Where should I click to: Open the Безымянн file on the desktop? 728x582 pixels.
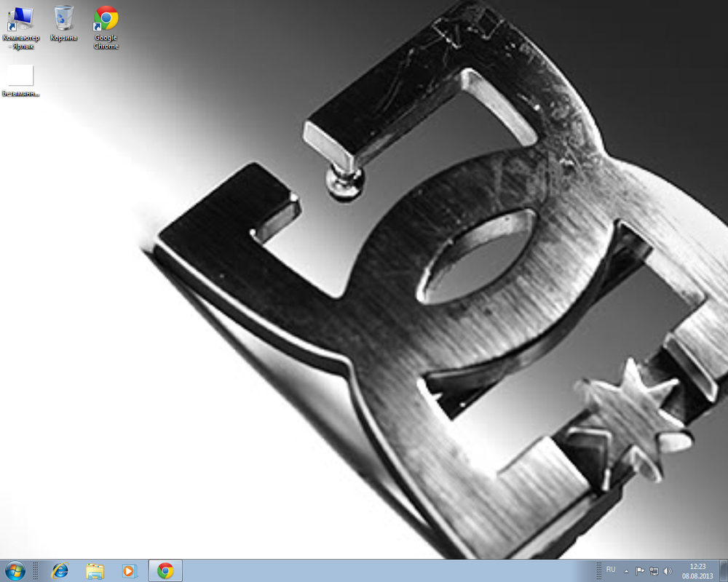click(20, 76)
